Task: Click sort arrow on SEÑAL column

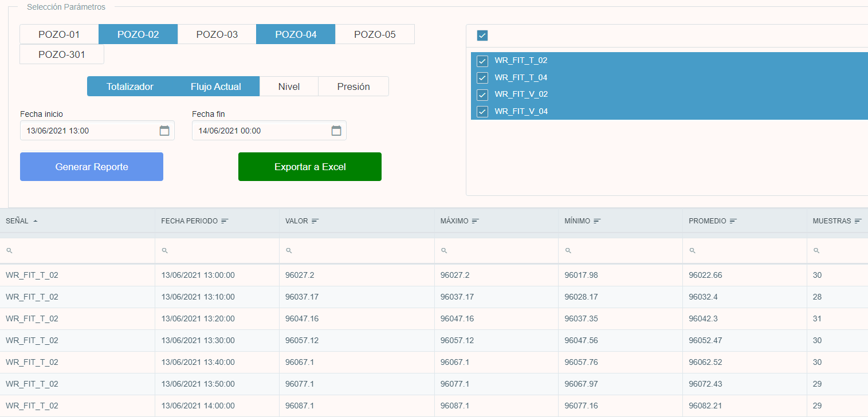Action: pyautogui.click(x=36, y=221)
